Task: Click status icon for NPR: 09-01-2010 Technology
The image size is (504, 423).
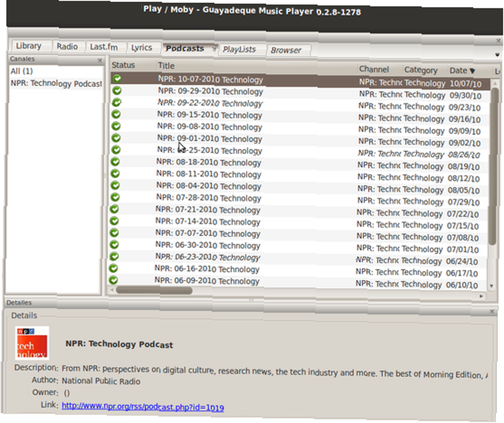Action: [x=116, y=138]
